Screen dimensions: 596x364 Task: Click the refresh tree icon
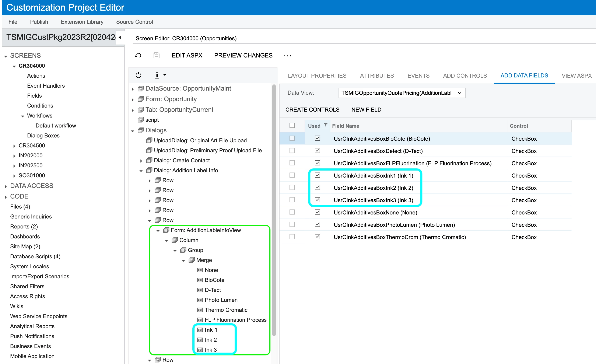[138, 75]
